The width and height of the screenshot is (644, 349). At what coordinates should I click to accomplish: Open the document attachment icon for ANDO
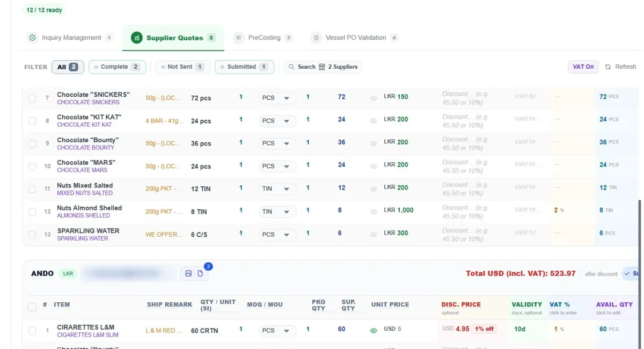(200, 273)
